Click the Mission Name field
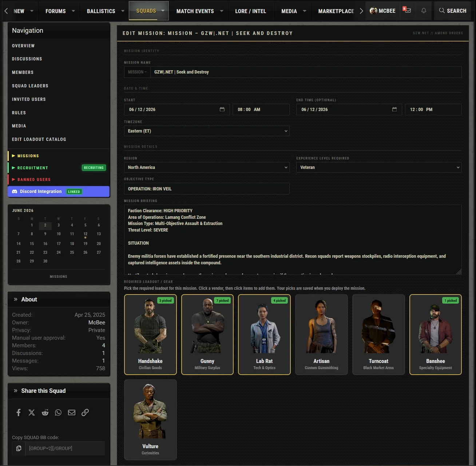The image size is (476, 466). pos(306,72)
